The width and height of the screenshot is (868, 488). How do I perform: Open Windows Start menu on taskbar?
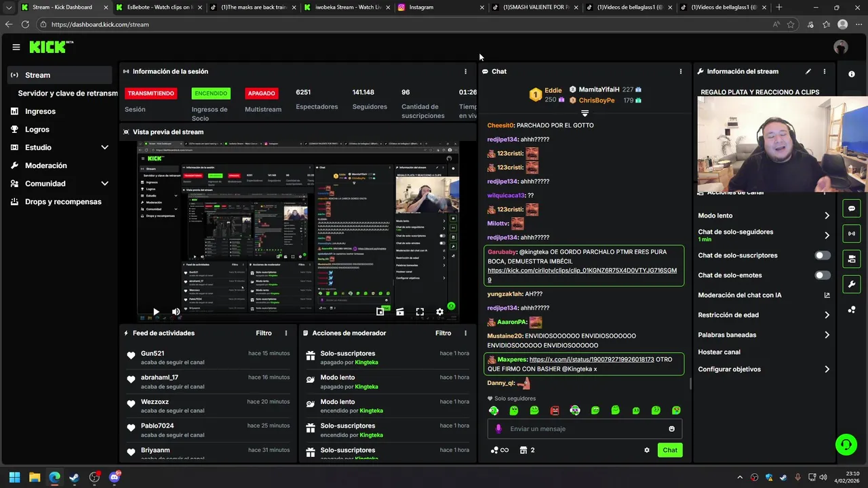click(x=14, y=477)
